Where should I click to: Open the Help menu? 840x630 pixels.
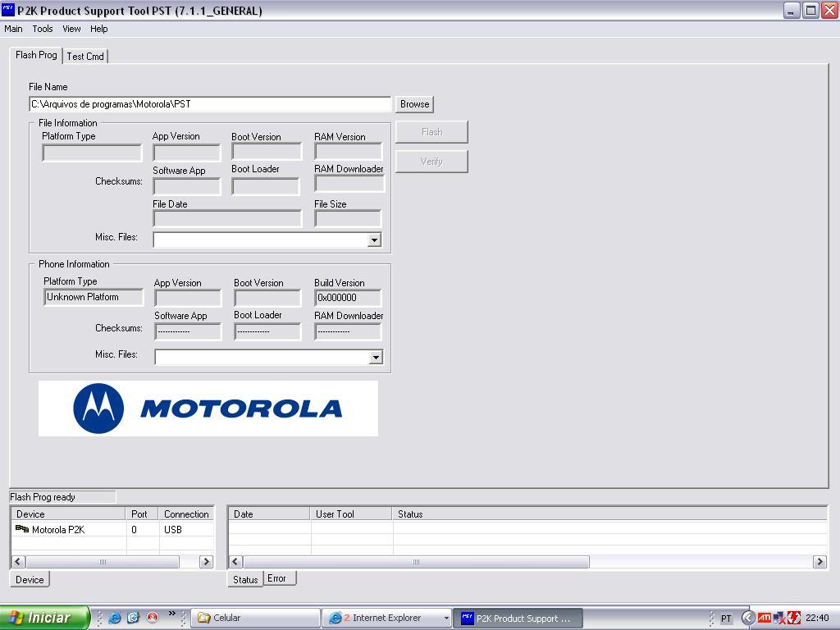pyautogui.click(x=98, y=29)
